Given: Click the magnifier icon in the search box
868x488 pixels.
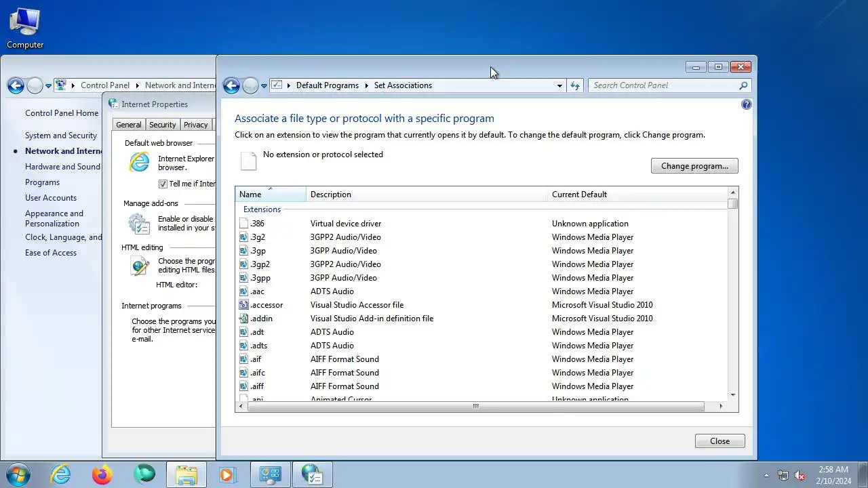Looking at the screenshot, I should tap(743, 85).
